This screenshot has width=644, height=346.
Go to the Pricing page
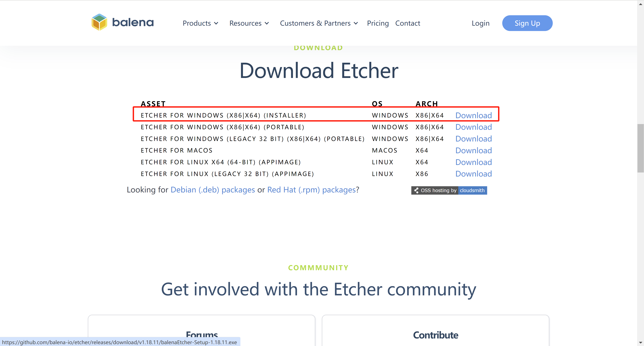pyautogui.click(x=378, y=23)
